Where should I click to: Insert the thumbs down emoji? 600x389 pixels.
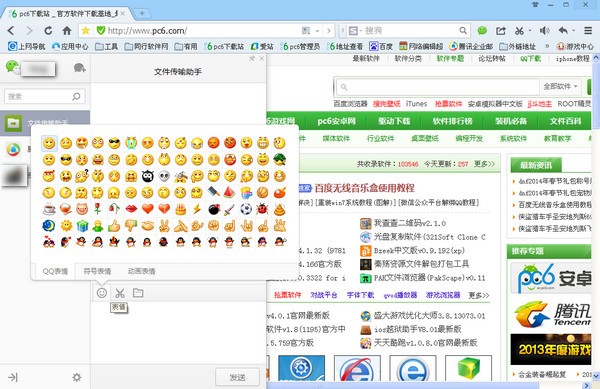tap(131, 226)
